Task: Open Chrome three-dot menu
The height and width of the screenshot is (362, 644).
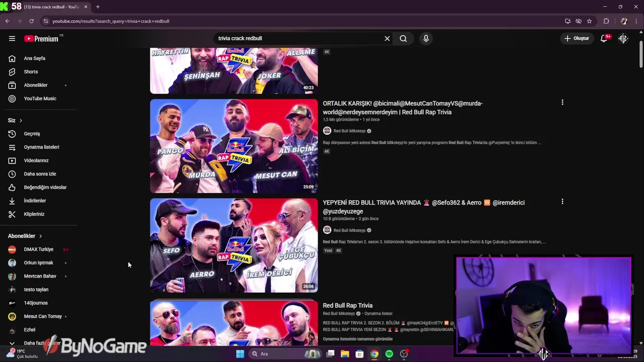Action: click(x=636, y=21)
